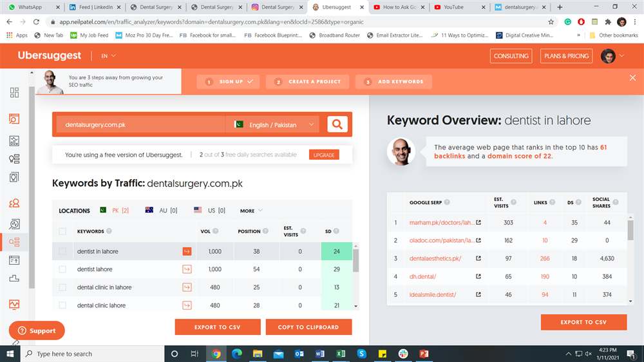
Task: Click the PLANS & PRICING button
Action: 566,56
